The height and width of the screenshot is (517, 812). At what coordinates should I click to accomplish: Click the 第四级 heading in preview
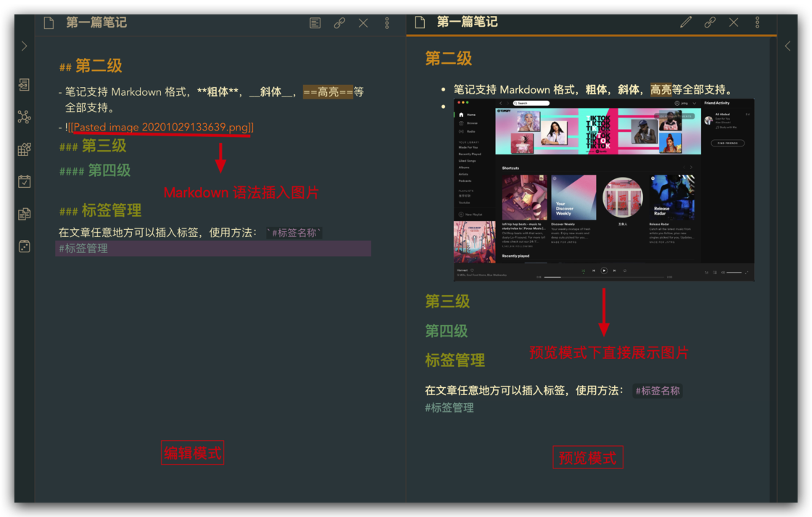(447, 331)
